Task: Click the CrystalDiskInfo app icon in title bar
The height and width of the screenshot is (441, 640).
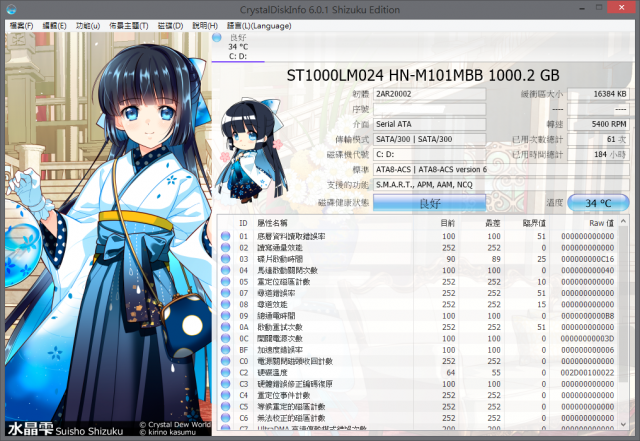Action: point(11,9)
